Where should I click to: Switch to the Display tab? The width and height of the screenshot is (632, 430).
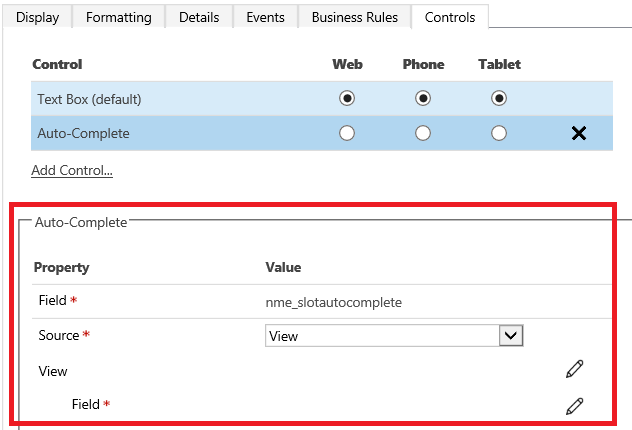(39, 17)
